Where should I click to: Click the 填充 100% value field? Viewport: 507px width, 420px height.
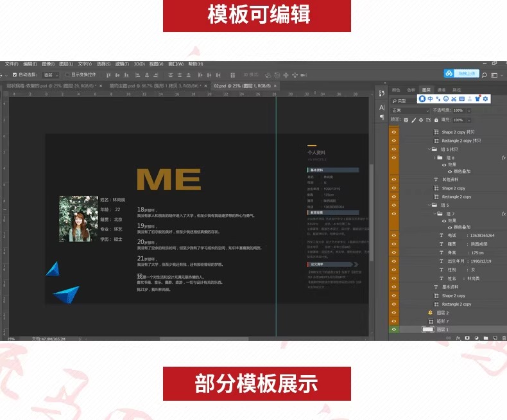458,120
